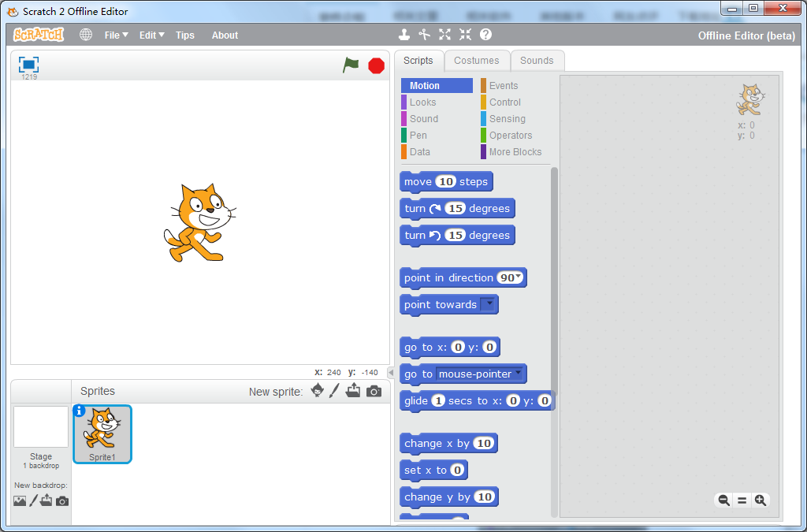
Task: Select the Grow sprite tool
Action: pos(444,35)
